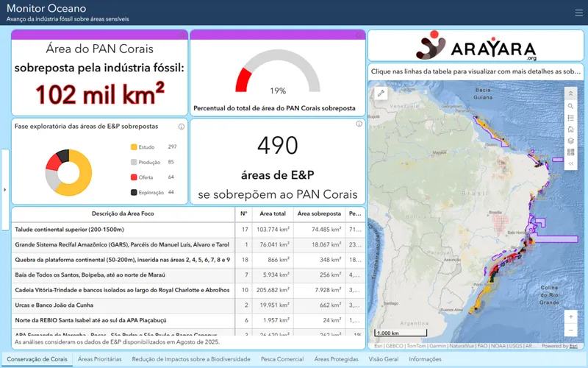
Task: Reset map to home extent
Action: pos(570,130)
